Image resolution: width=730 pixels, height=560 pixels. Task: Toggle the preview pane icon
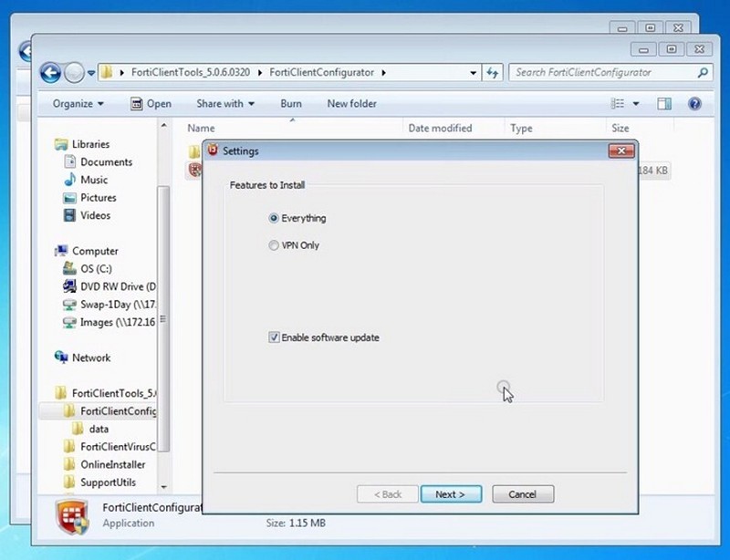point(664,103)
